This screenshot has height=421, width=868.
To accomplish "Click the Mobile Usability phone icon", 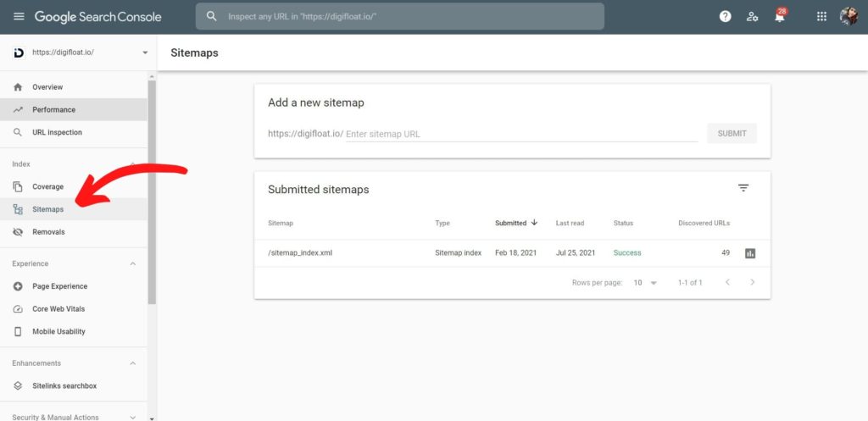I will 18,331.
